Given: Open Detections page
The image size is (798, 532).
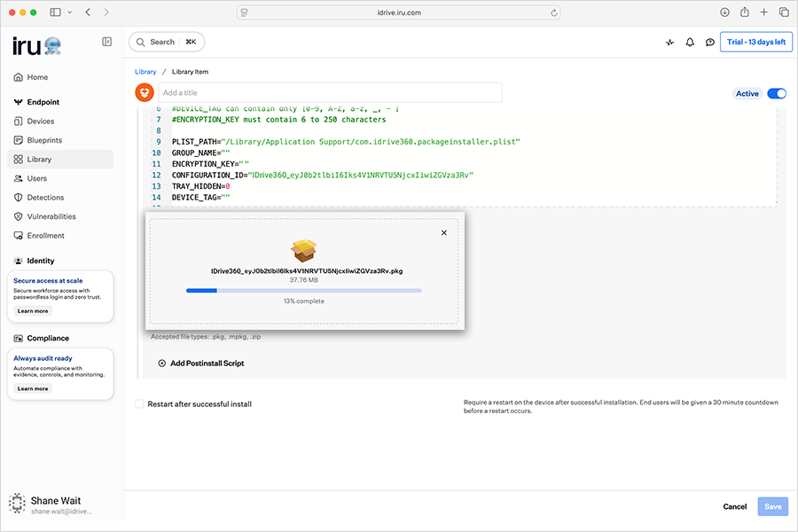Looking at the screenshot, I should [x=60, y=198].
